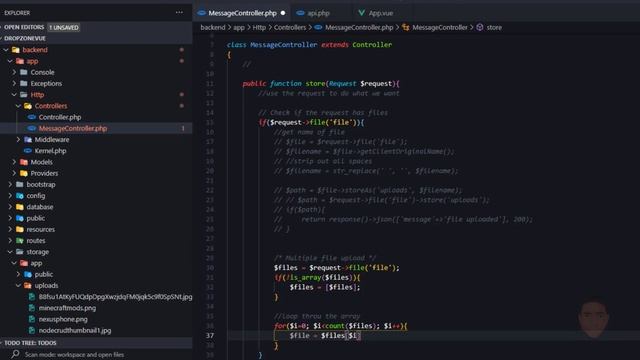The height and width of the screenshot is (360, 640).
Task: Click the 1 Unsaved badge
Action: 64,27
